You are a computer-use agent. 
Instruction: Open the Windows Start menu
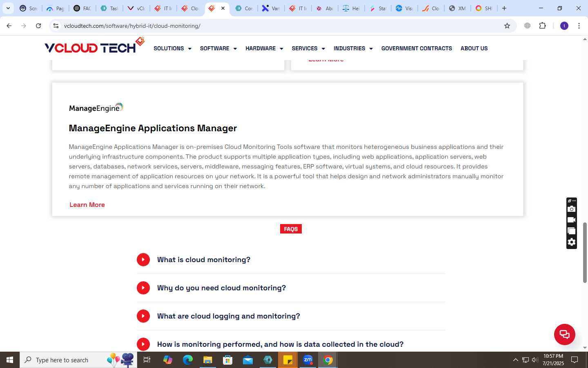point(10,360)
